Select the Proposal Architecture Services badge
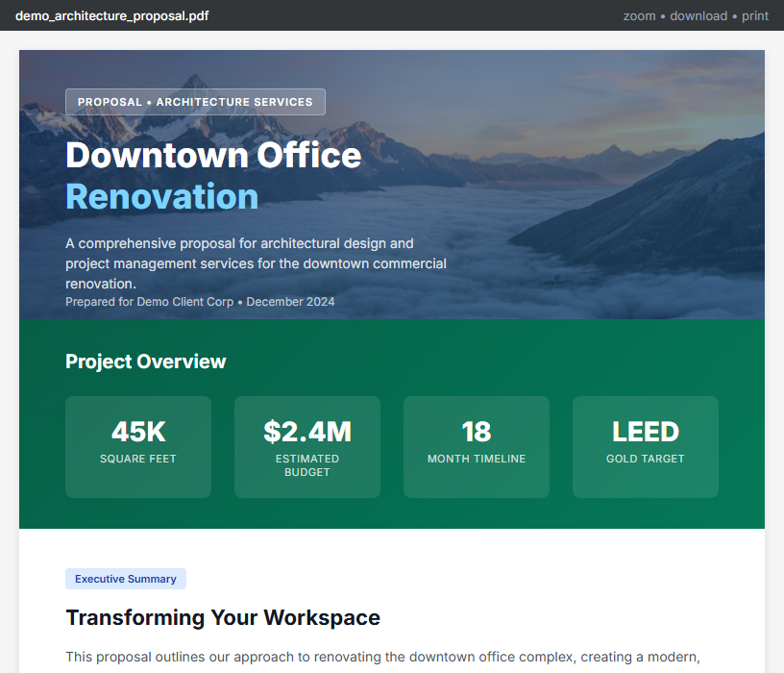This screenshot has height=673, width=784. 195,102
